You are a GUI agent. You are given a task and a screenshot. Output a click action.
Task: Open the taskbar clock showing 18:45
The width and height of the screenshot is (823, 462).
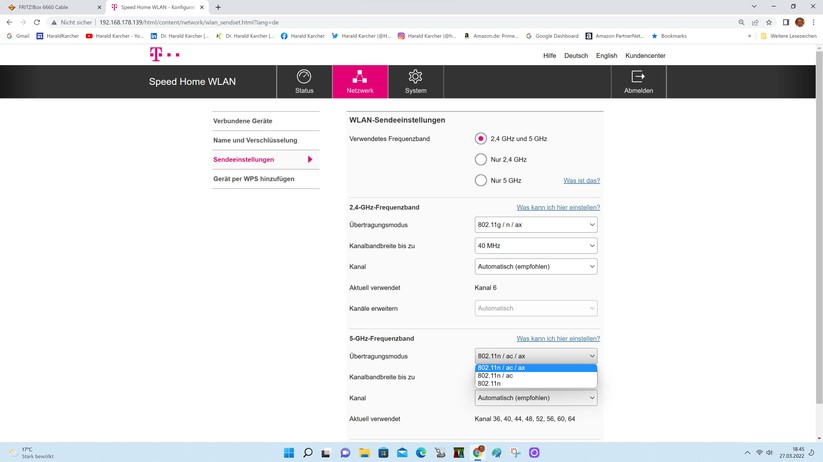tap(792, 453)
